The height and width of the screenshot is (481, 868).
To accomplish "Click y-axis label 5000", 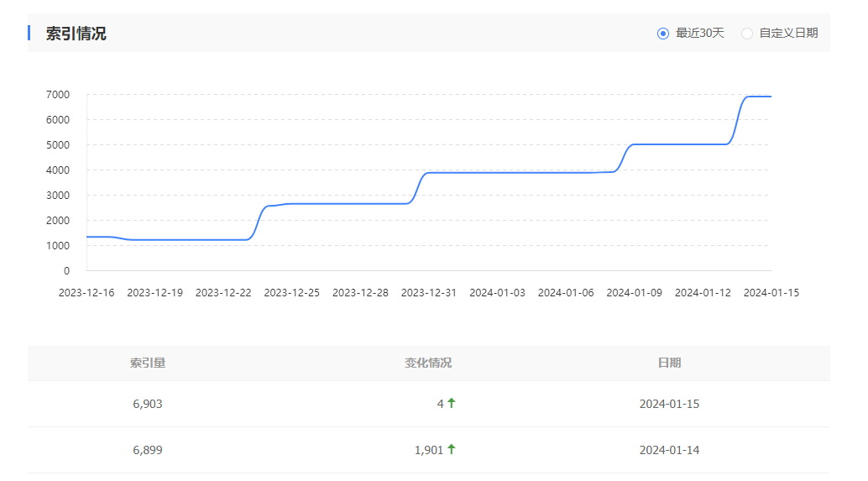I will pos(58,145).
